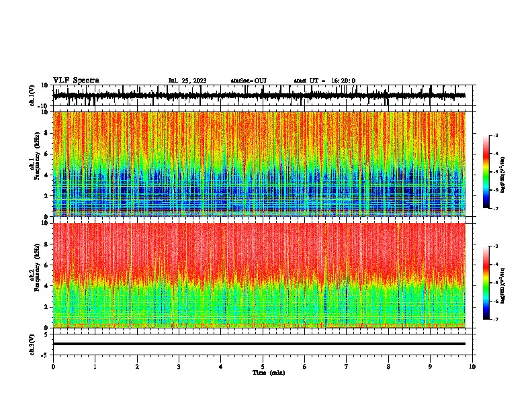Screen dimensions: 532x411
Task: Click the '2' minute tick on time axis
Action: click(x=137, y=367)
